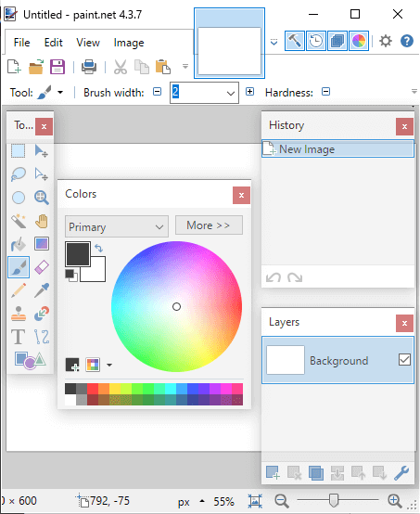Pick the red swatch in the palette
The width and height of the screenshot is (420, 514).
coord(93,389)
